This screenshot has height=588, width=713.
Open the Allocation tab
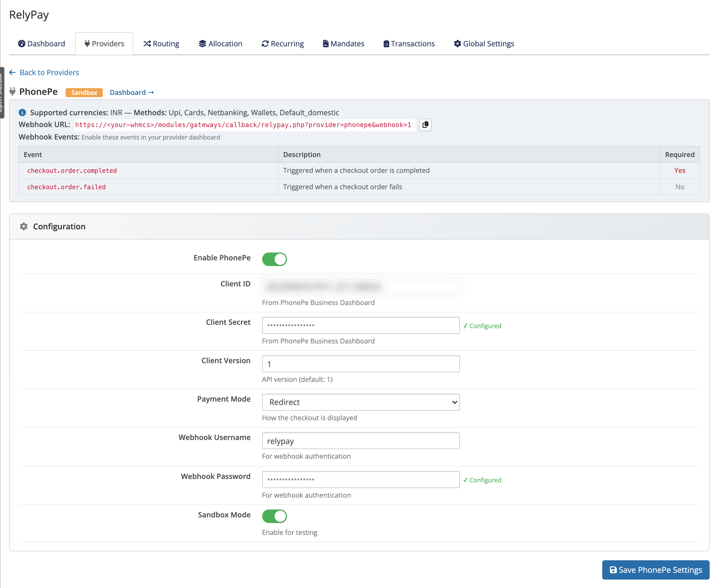pyautogui.click(x=221, y=44)
